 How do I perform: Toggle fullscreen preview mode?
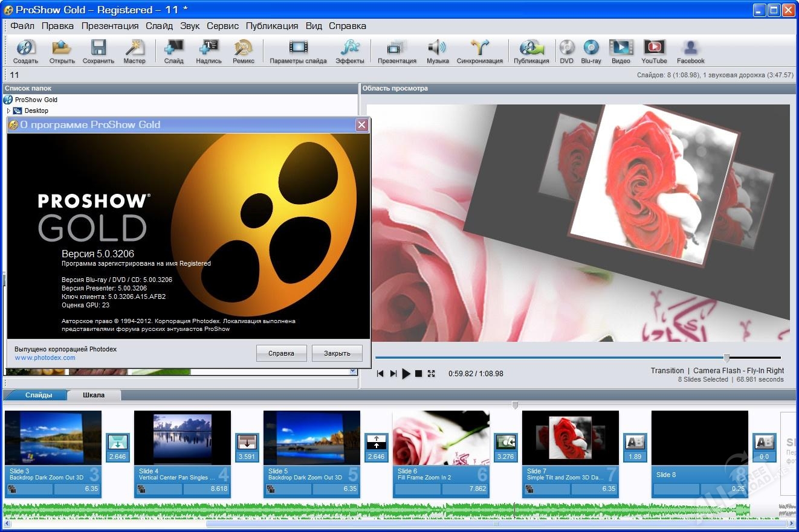431,374
